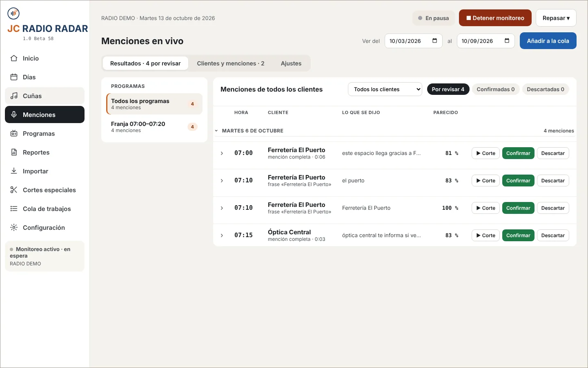Select the Por revisar 4 filter
Viewport: 588px width, 368px height.
(448, 89)
